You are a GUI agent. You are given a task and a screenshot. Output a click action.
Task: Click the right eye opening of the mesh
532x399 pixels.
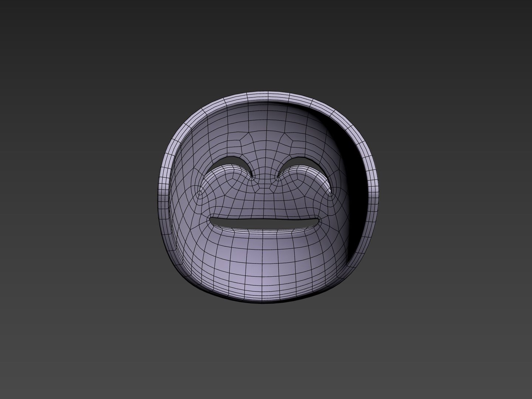[302, 161]
